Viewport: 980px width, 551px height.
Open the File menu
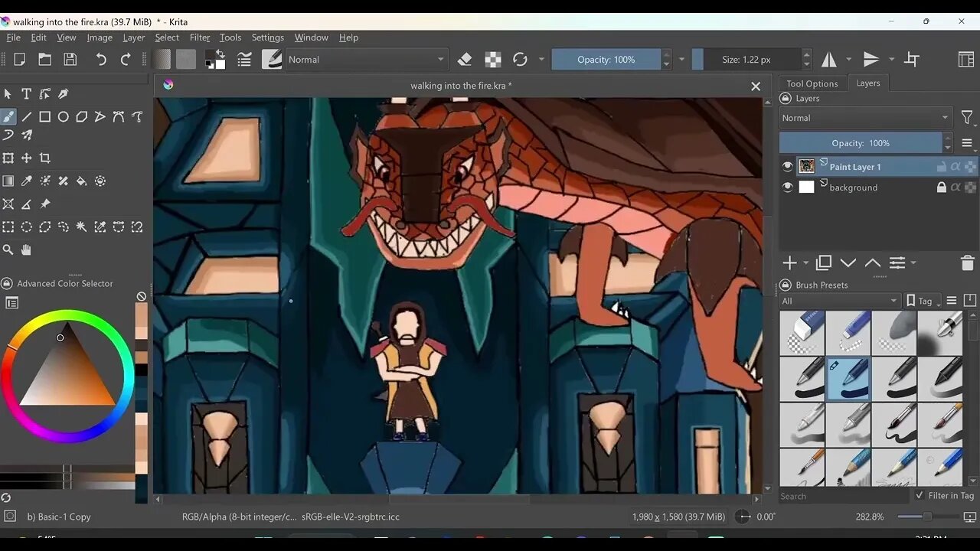pyautogui.click(x=13, y=37)
